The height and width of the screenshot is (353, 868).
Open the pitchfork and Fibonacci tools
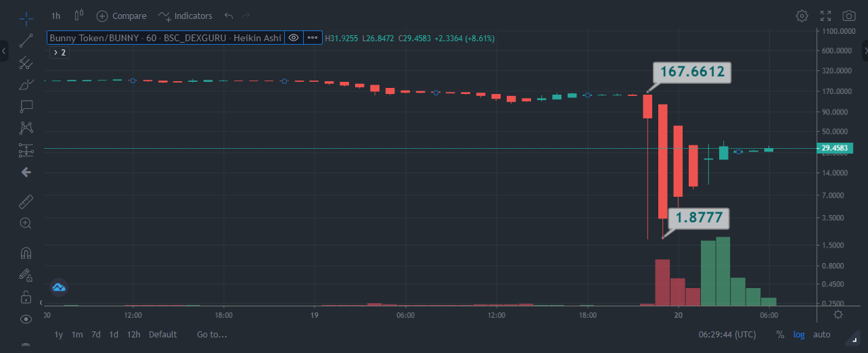pos(26,63)
